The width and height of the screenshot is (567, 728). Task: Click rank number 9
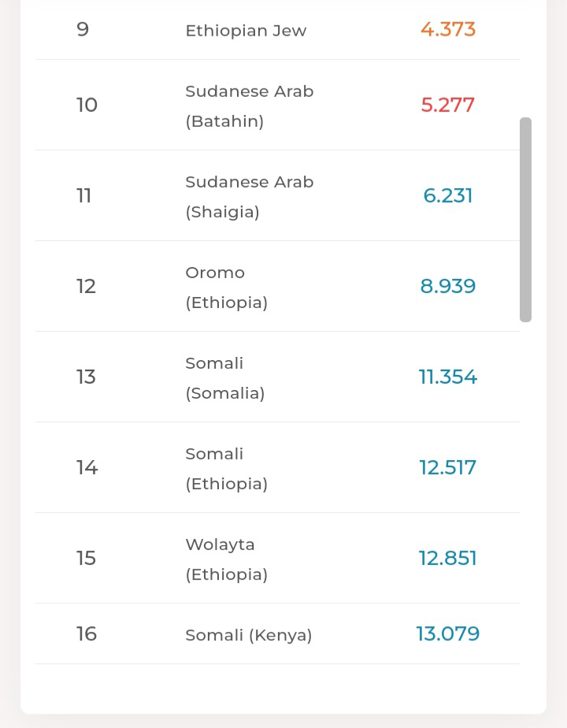tap(83, 30)
